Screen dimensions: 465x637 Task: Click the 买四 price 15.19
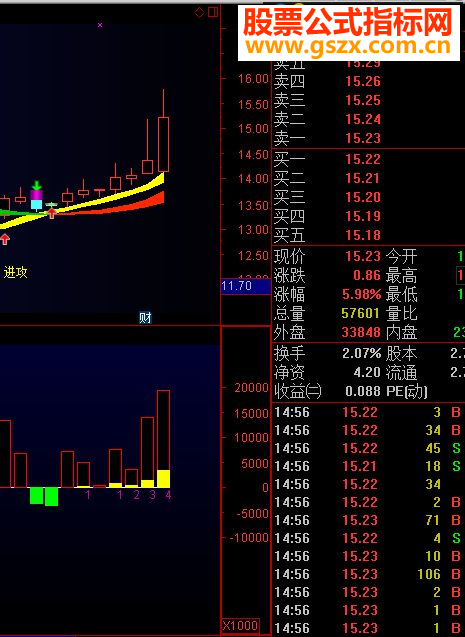click(363, 216)
